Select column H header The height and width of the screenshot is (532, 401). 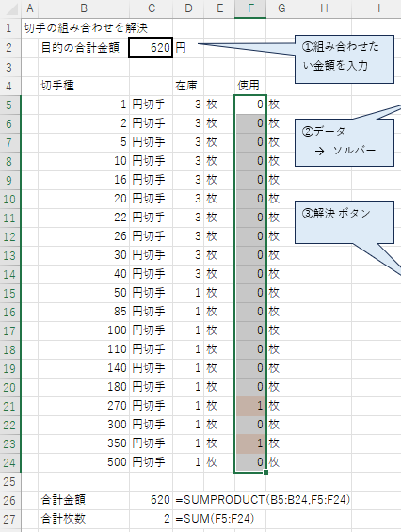click(x=325, y=8)
